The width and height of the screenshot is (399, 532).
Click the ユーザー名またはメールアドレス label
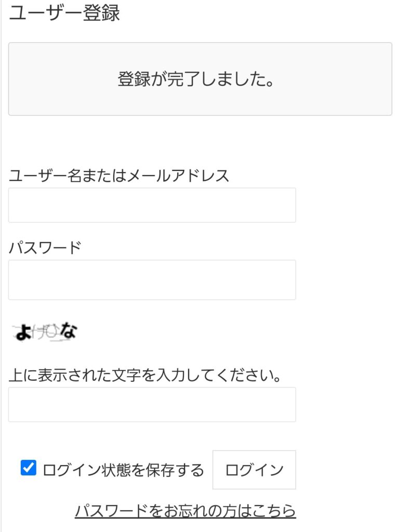click(x=120, y=176)
